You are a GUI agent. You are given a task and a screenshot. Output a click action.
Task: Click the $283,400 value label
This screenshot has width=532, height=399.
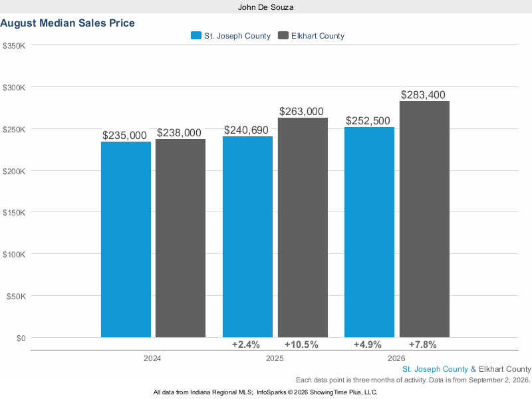pos(423,94)
